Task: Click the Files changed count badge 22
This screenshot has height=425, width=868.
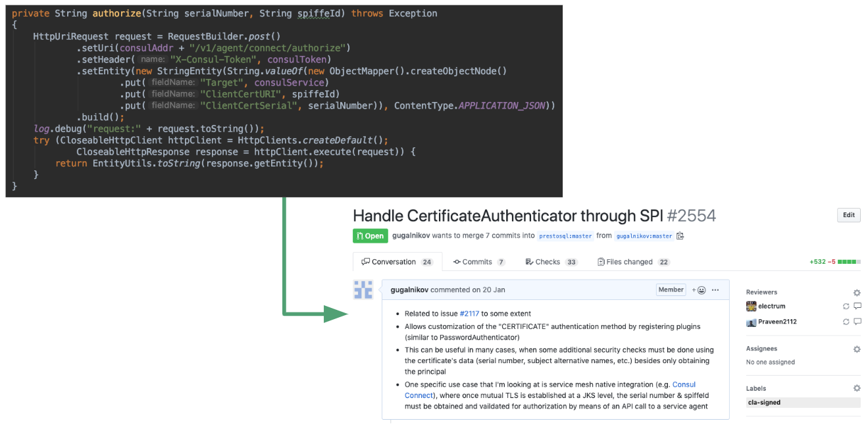Action: 663,262
